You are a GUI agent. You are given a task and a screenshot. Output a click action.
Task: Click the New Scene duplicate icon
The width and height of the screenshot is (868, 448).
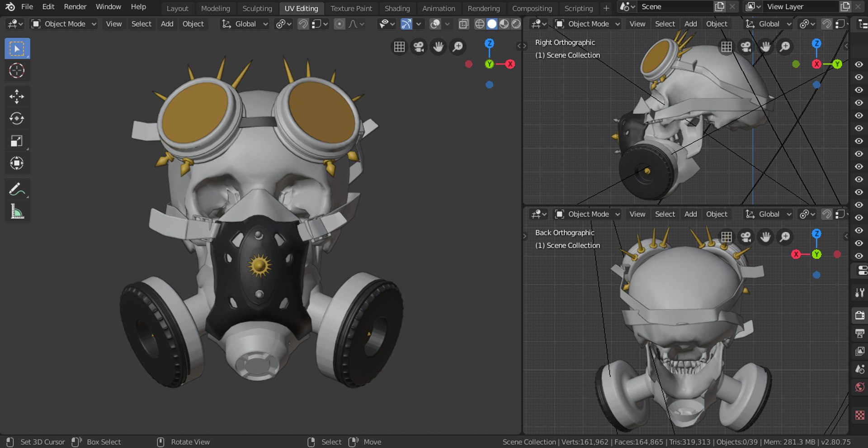coord(720,7)
